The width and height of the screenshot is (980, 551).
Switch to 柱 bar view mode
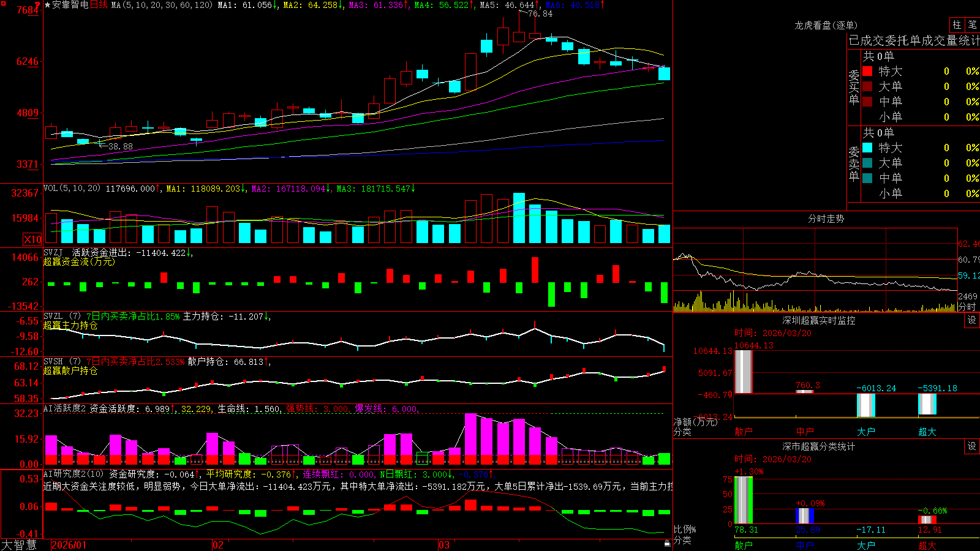click(x=957, y=24)
